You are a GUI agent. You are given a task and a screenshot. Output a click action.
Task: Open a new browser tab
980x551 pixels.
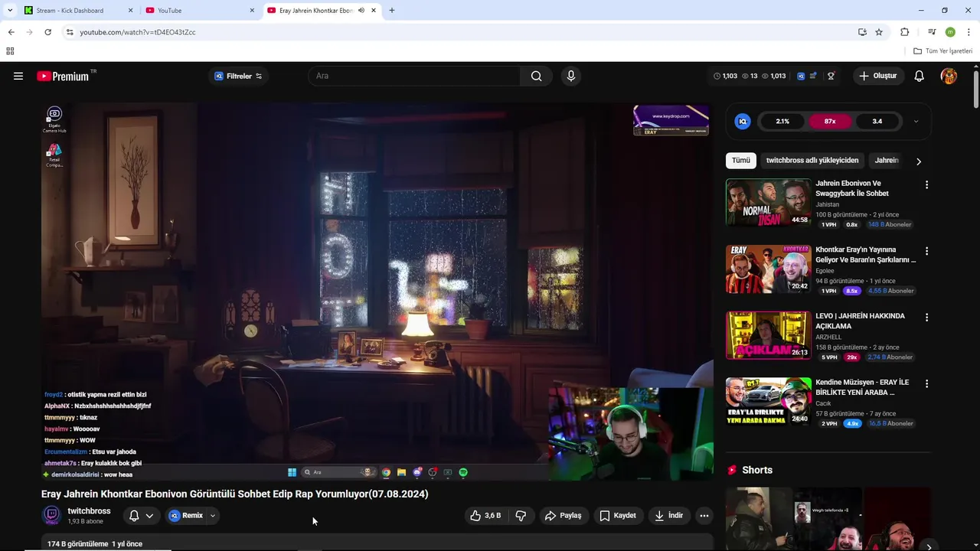(392, 11)
